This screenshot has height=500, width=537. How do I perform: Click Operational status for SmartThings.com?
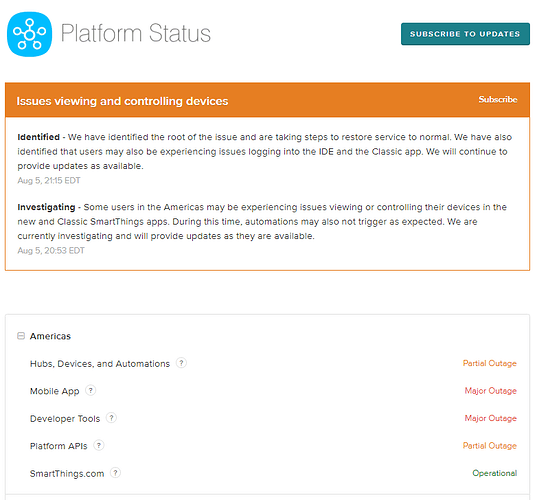(495, 473)
